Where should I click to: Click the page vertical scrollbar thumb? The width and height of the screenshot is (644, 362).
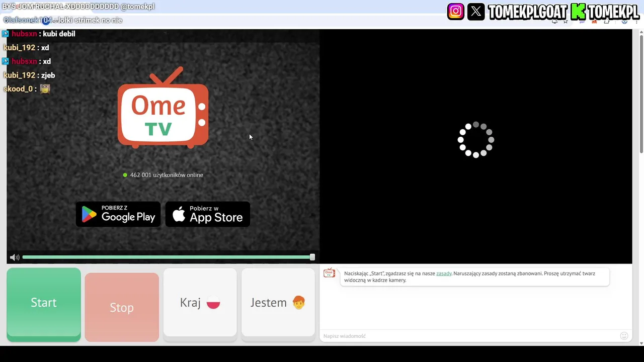click(x=641, y=95)
